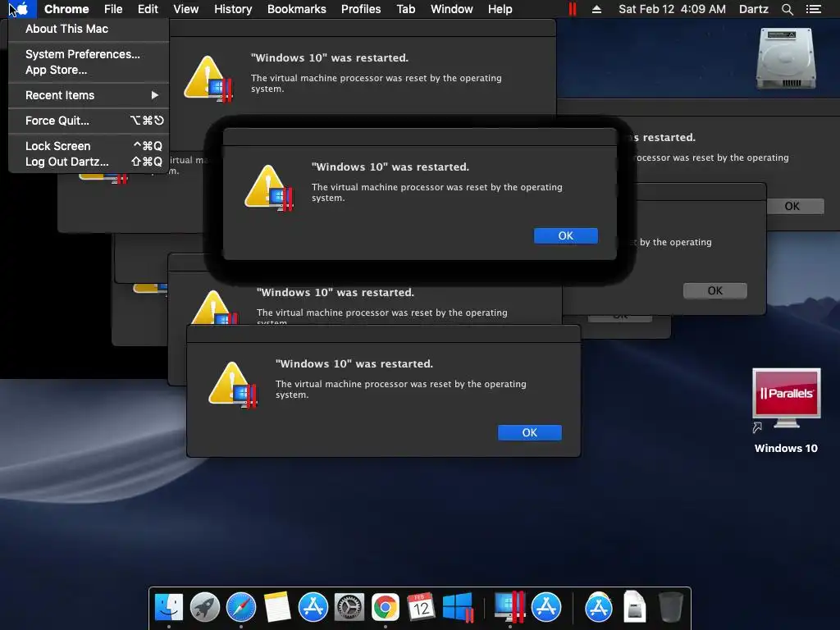Open System Preferences gear in Dock

pyautogui.click(x=349, y=608)
